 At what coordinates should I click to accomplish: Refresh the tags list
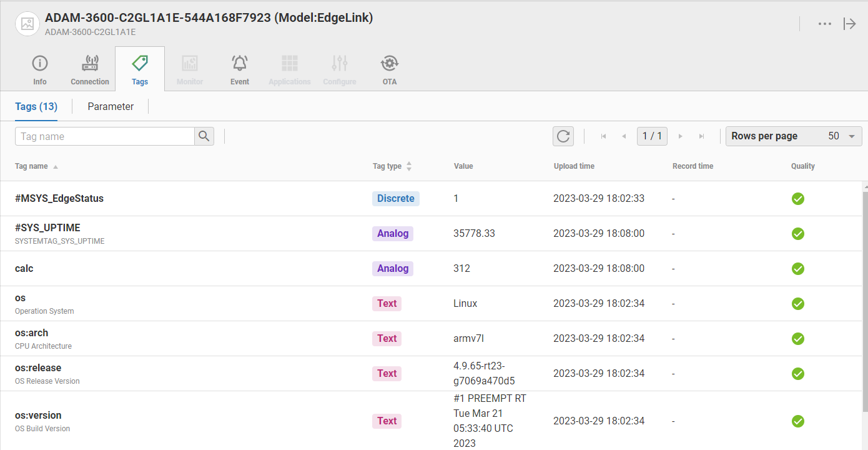pos(563,136)
